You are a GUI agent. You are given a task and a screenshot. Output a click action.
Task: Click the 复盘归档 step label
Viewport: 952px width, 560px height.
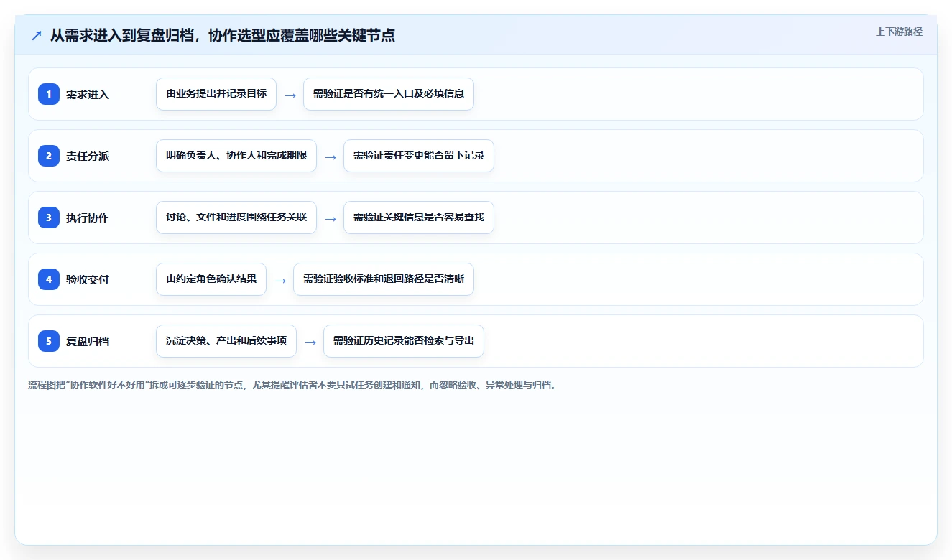pyautogui.click(x=88, y=341)
